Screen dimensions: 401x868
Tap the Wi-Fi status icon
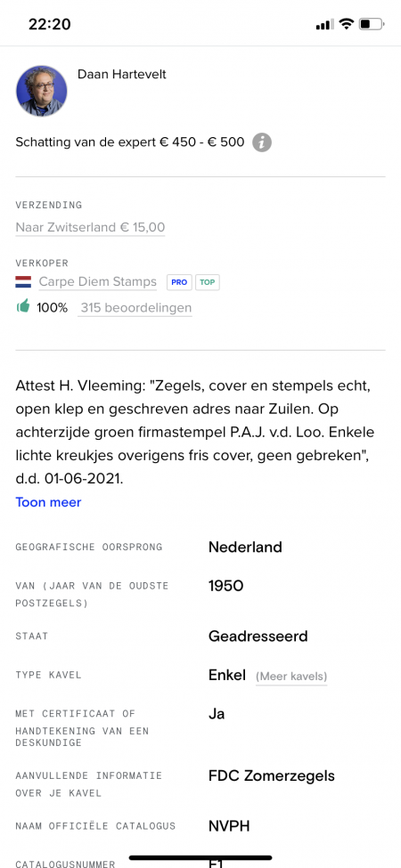click(x=347, y=24)
